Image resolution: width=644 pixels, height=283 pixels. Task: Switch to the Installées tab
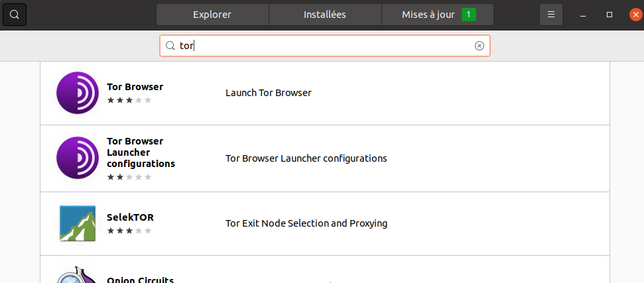pyautogui.click(x=325, y=14)
